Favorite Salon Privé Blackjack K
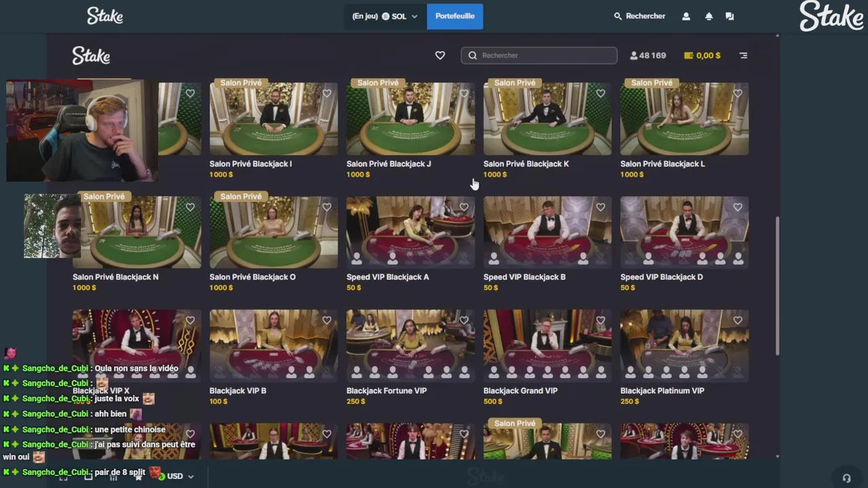This screenshot has height=488, width=868. 601,94
